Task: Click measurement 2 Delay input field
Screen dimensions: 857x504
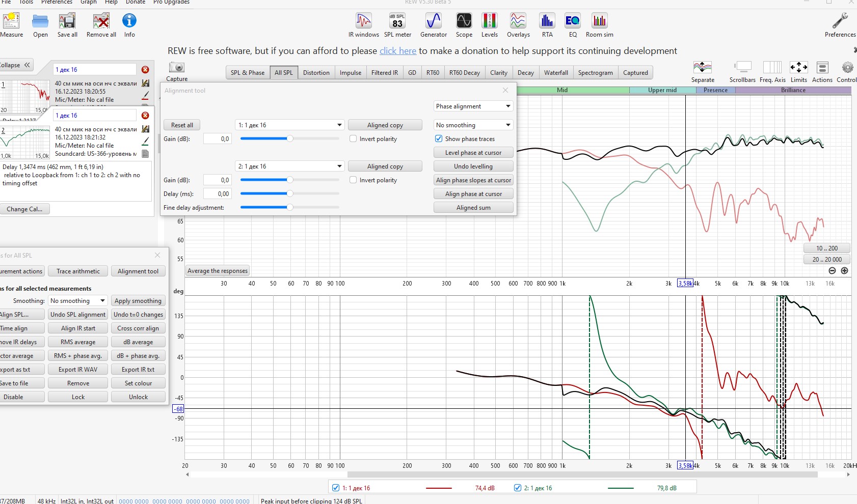Action: pos(218,194)
